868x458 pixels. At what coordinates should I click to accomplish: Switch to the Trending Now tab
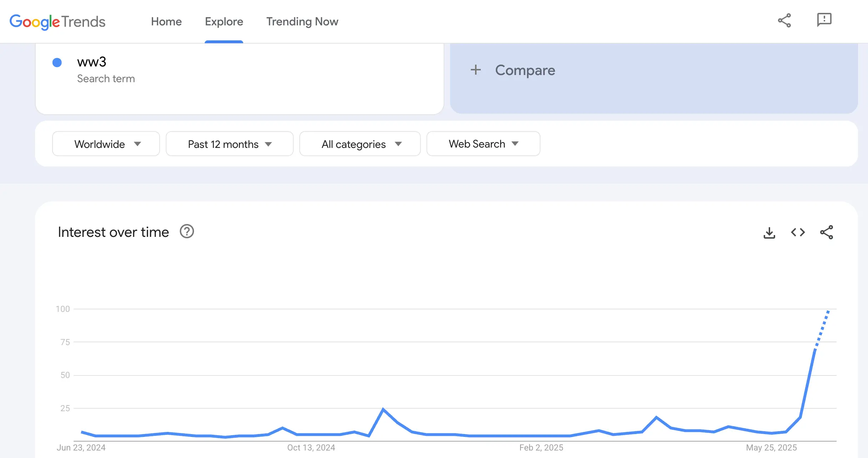tap(302, 21)
